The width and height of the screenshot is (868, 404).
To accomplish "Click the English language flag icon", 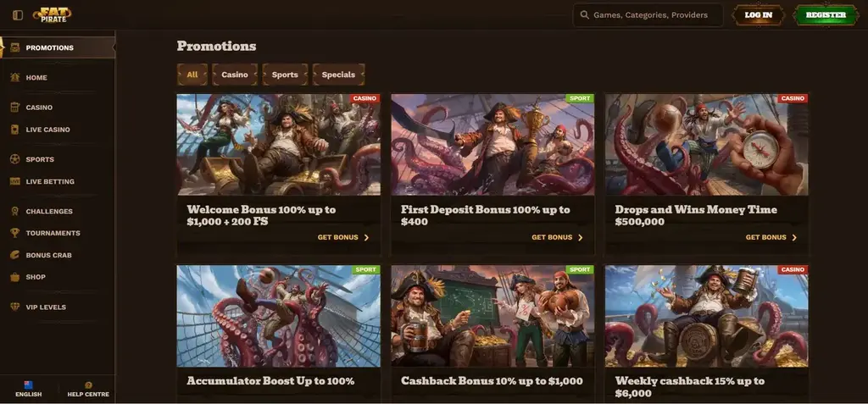I will click(x=28, y=385).
